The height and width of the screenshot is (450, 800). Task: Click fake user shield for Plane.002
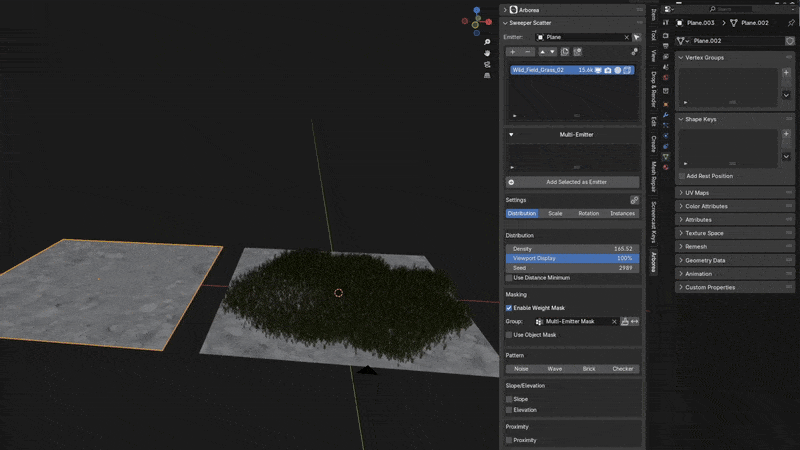(x=790, y=41)
